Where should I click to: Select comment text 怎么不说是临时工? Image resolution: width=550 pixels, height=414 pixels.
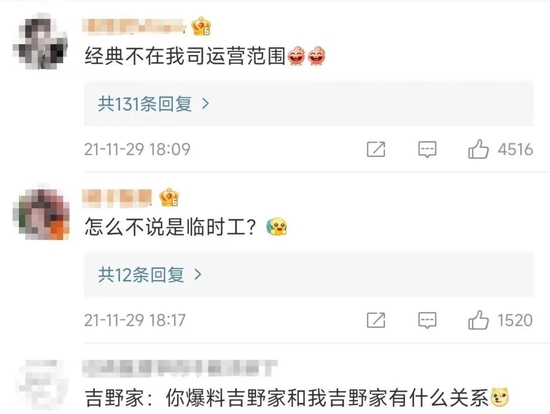tap(171, 227)
